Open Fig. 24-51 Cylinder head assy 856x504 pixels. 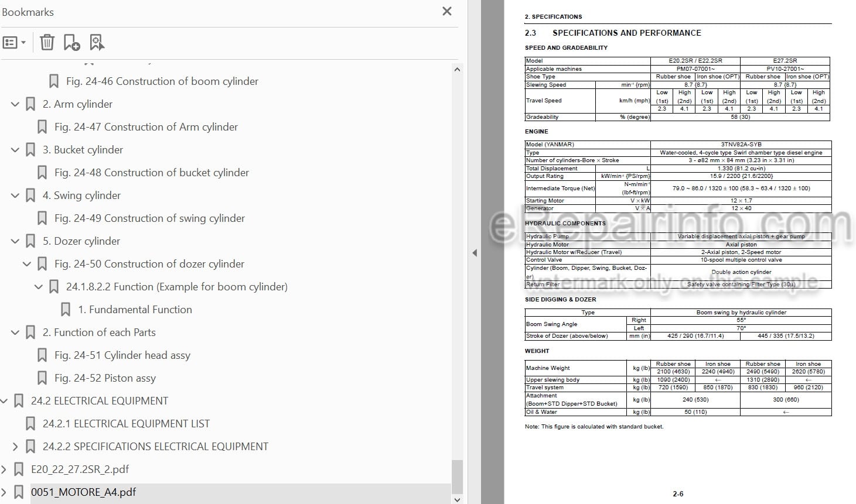(122, 355)
